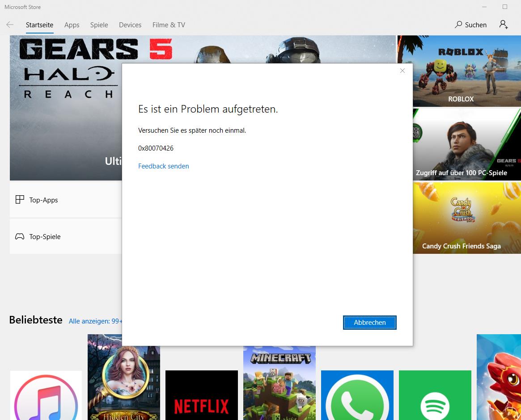This screenshot has height=420, width=521.
Task: Switch to the Spiele tab
Action: point(99,25)
